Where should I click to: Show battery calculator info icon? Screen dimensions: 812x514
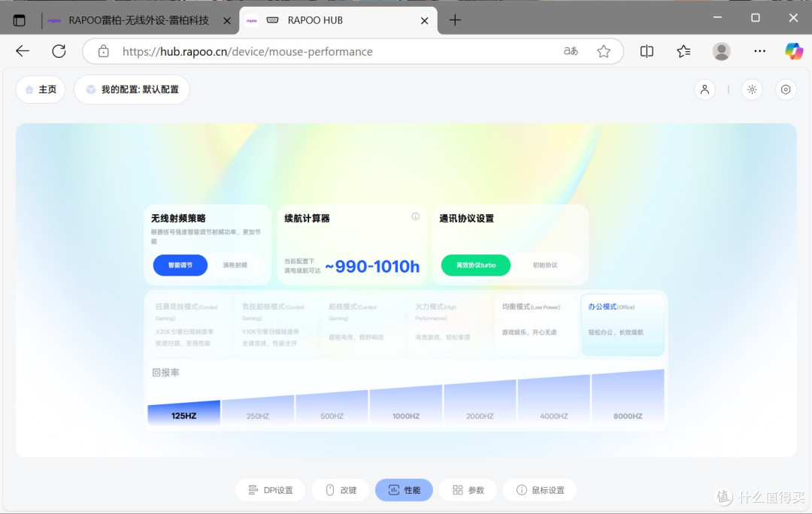tap(415, 216)
